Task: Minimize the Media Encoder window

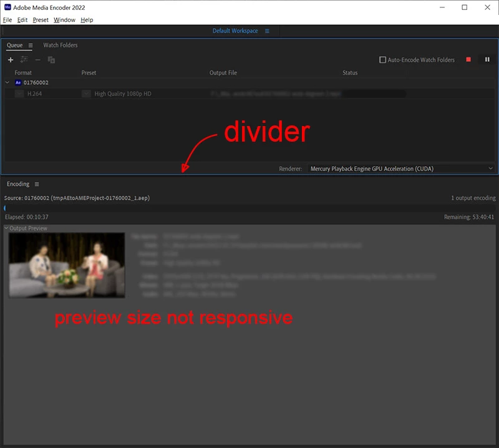Action: coord(442,7)
